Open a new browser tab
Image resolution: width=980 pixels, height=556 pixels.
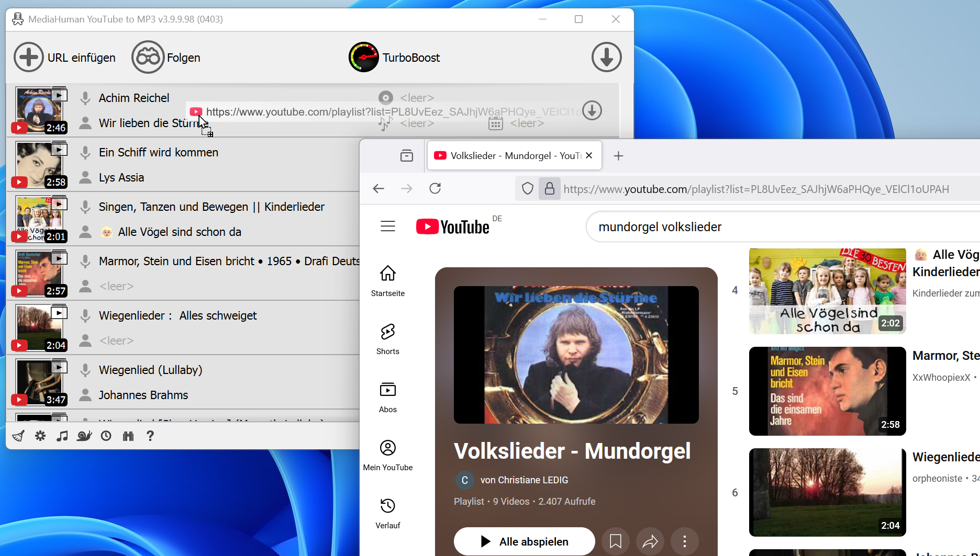[x=618, y=156]
